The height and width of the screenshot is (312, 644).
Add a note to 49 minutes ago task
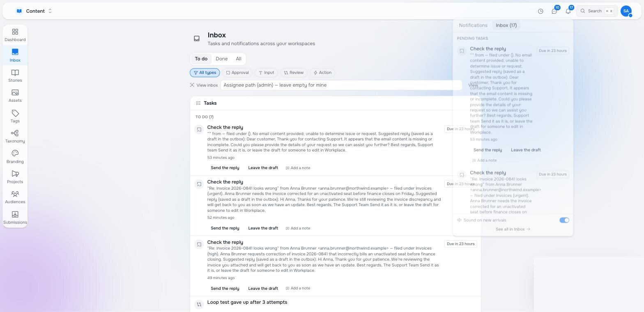point(298,288)
